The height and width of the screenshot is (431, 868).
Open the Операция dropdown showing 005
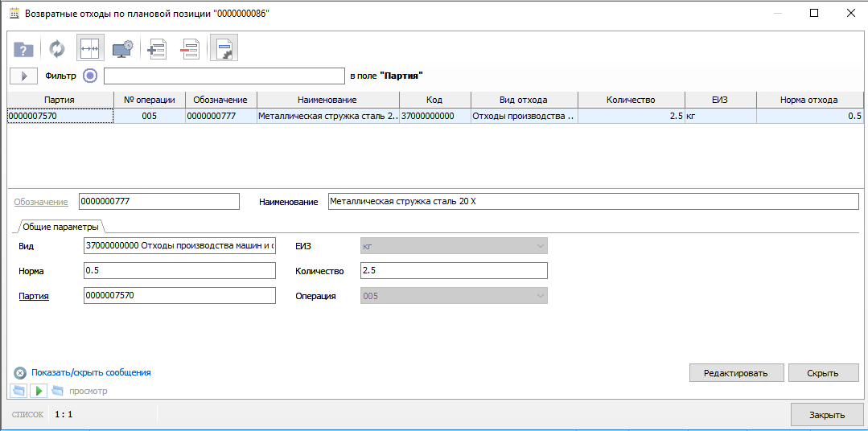(453, 296)
